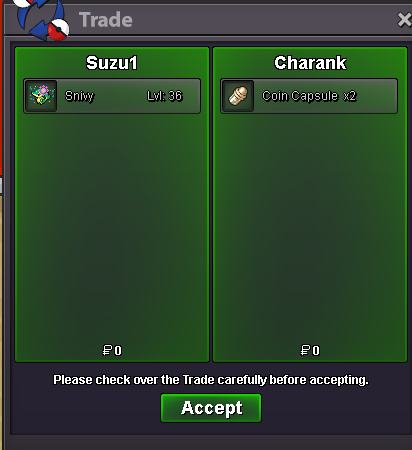Click the red Pokeball in the title icon
This screenshot has width=412, height=450.
(x=58, y=30)
